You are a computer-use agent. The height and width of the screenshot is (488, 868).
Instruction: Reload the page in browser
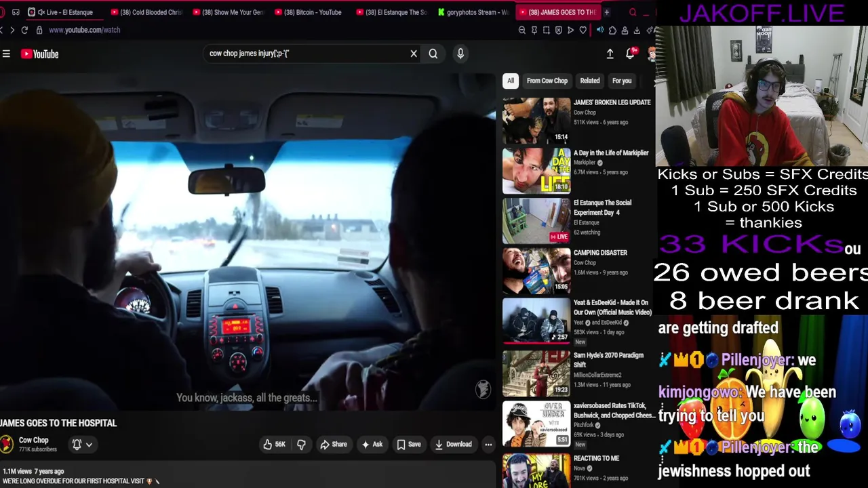[24, 30]
